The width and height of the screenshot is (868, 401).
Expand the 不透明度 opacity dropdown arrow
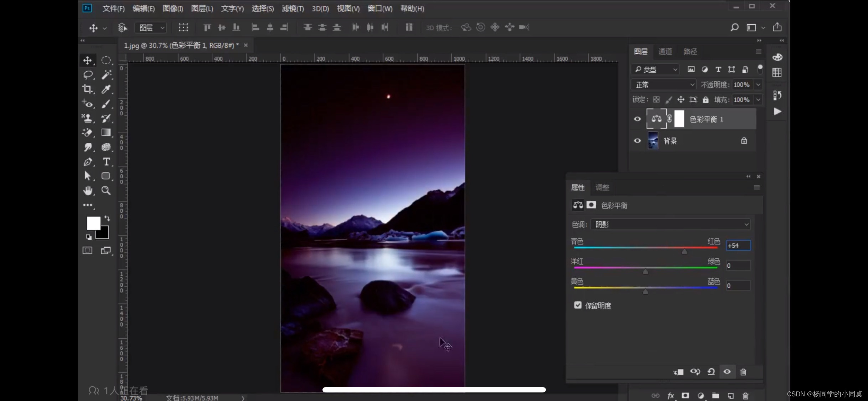(x=758, y=85)
